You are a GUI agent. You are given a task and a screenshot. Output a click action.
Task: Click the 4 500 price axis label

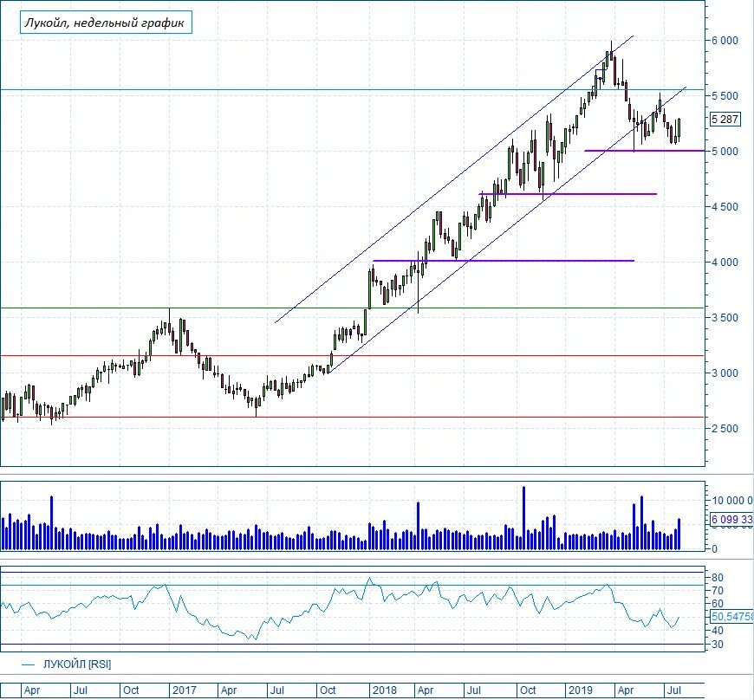tap(725, 207)
